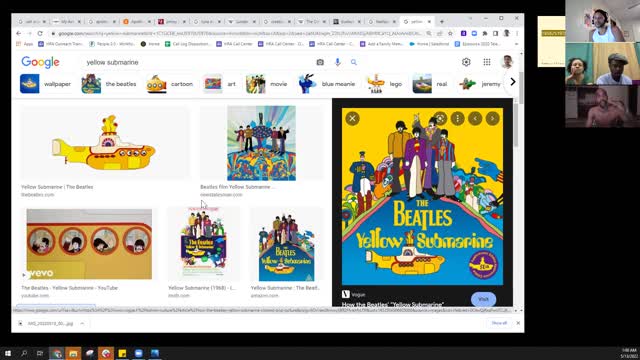Filter results by jeremy chip
Image resolution: width=640 pixels, height=360 pixels.
point(480,84)
